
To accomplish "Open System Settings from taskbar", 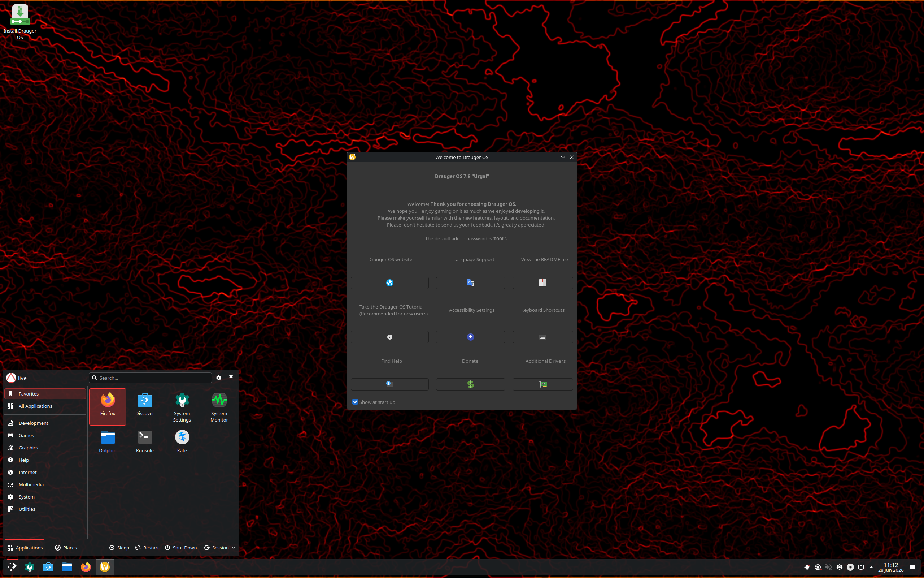I will pyautogui.click(x=29, y=567).
